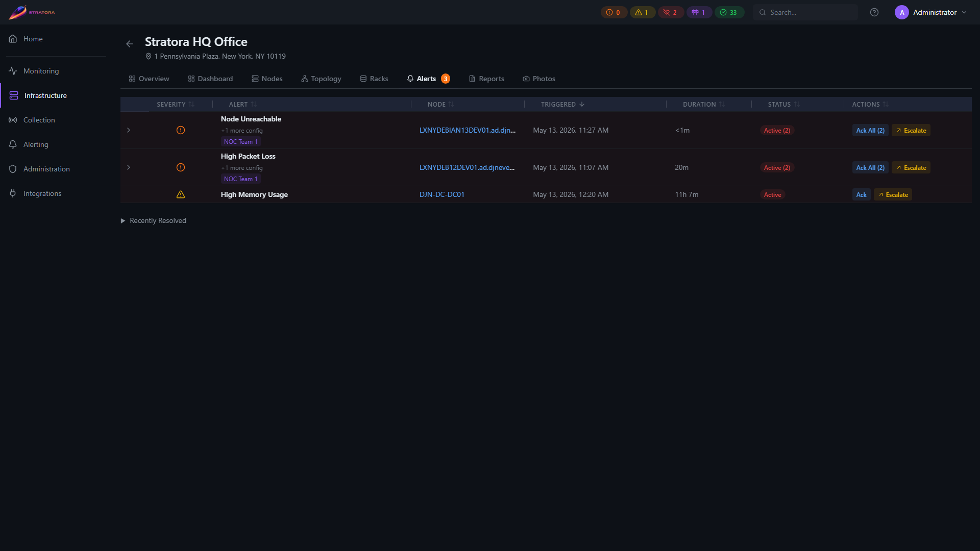Open node link DJN-DC-DC01
Screen dimensions: 980x551
click(x=442, y=194)
